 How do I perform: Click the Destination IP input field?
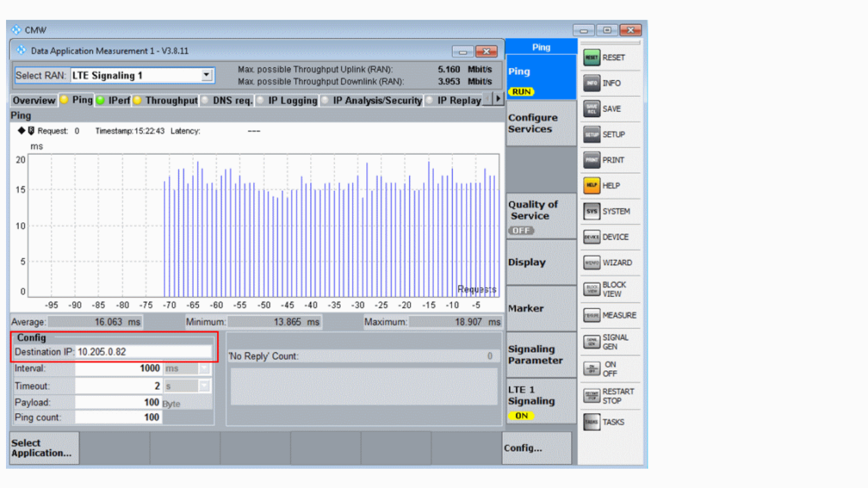[144, 352]
